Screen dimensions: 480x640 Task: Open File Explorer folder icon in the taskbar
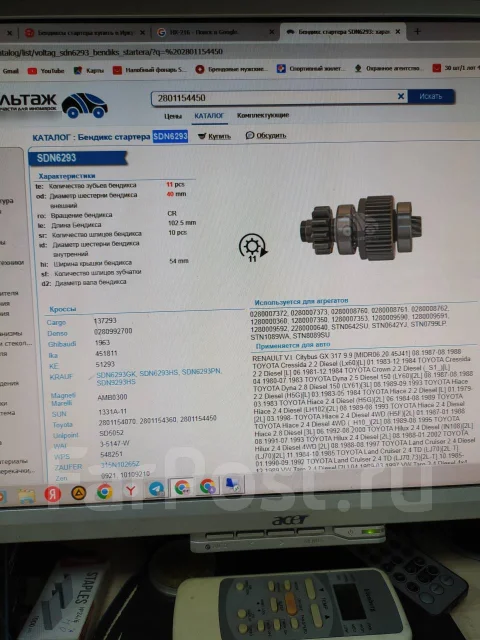click(27, 496)
